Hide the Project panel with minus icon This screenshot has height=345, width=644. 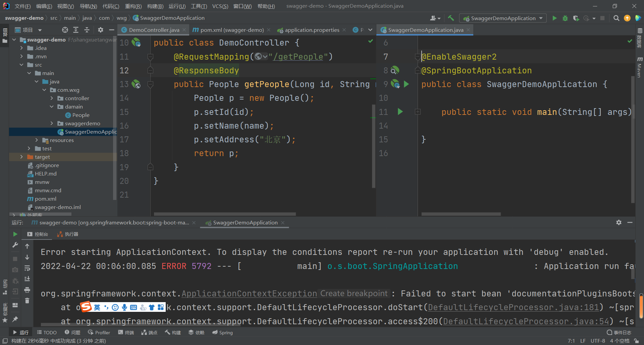point(112,30)
